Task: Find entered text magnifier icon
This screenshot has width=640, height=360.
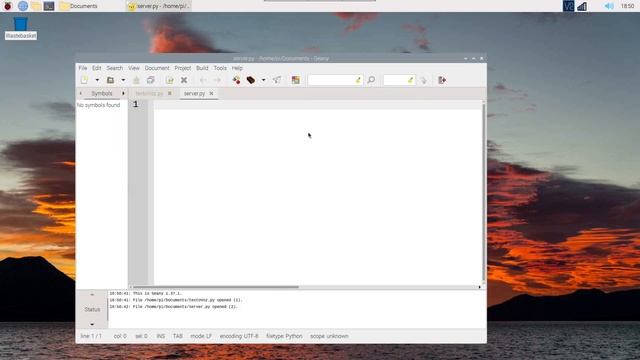Action: click(x=371, y=80)
